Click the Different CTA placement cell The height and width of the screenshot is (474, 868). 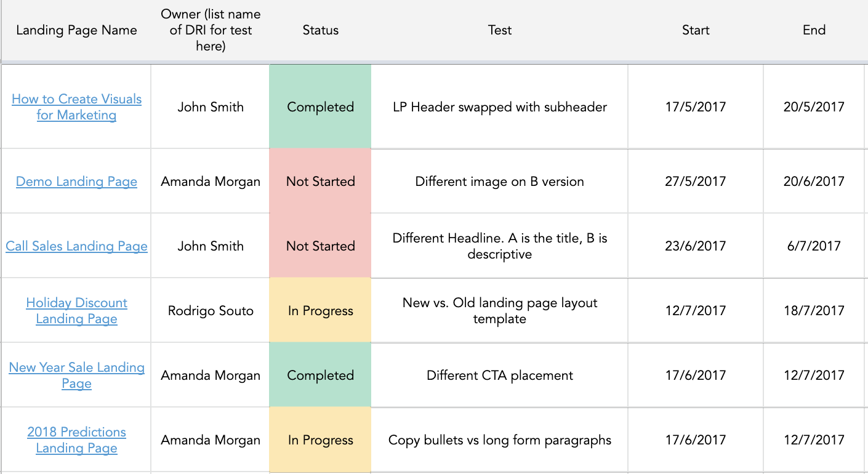[499, 376]
